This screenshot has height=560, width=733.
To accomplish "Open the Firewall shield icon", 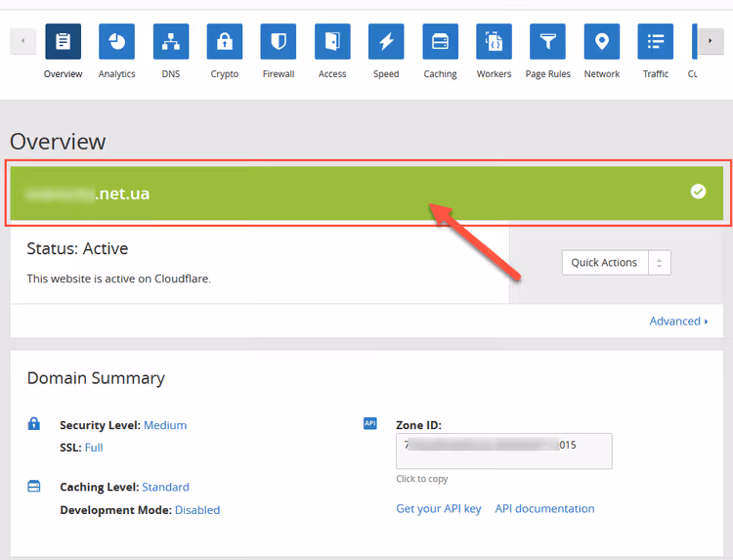I will pos(279,42).
